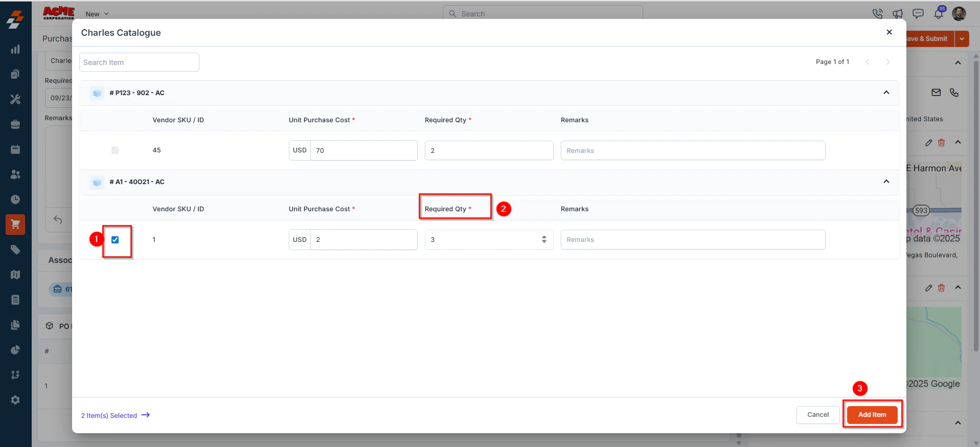Click the Harmon Ave map thumbnail
The width and height of the screenshot is (980, 447).
934,204
